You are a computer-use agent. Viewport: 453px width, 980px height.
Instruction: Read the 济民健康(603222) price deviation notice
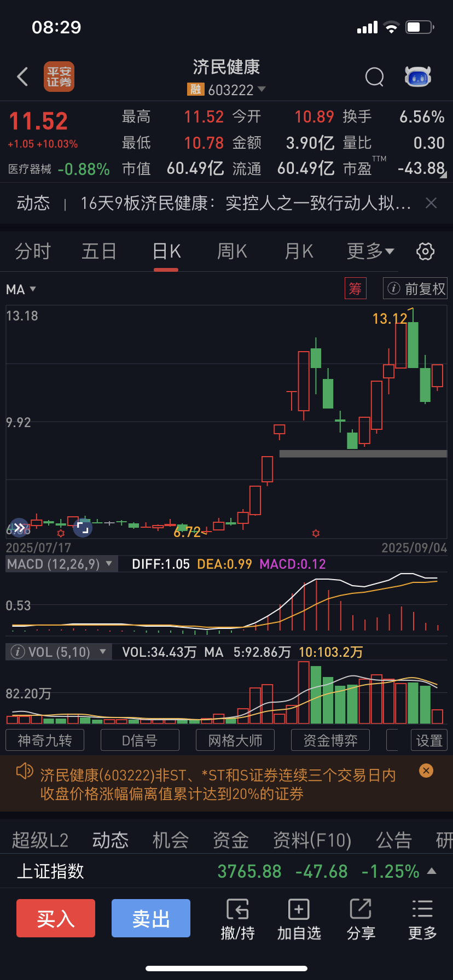pos(218,784)
